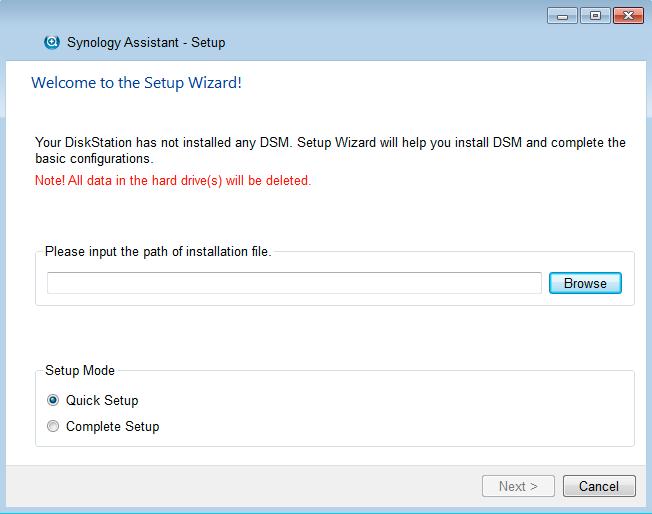The width and height of the screenshot is (652, 514).
Task: Choose the Complete Setup option
Action: [53, 426]
